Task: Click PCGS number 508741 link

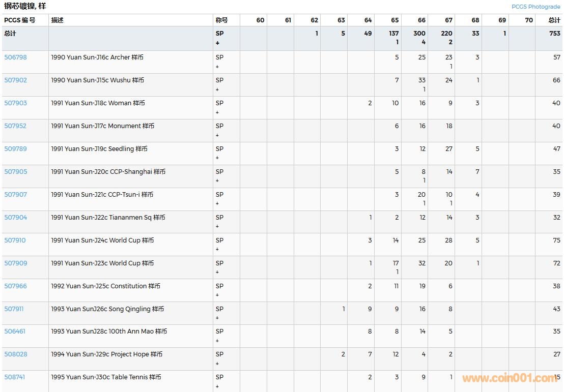Action: pyautogui.click(x=15, y=377)
